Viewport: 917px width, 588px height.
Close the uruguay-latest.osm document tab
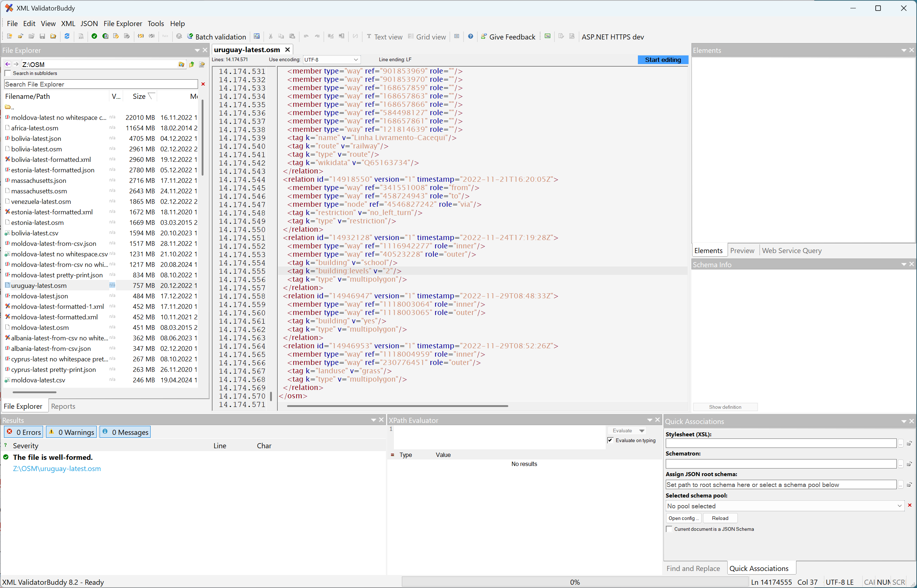click(287, 50)
